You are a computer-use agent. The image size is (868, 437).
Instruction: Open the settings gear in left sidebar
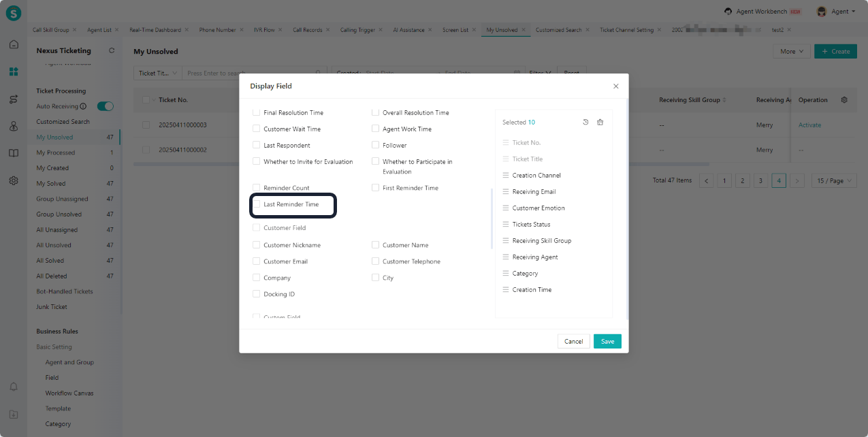14,181
